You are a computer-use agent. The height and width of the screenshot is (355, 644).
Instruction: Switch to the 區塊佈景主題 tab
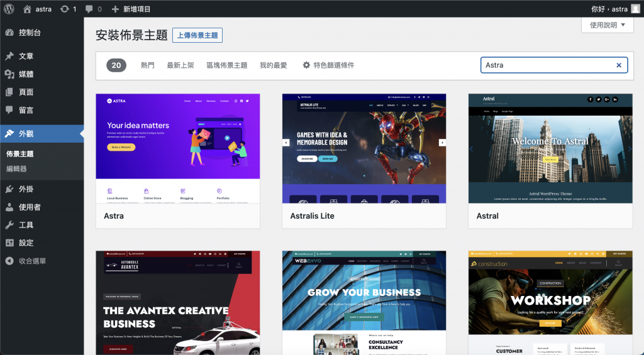pos(226,65)
